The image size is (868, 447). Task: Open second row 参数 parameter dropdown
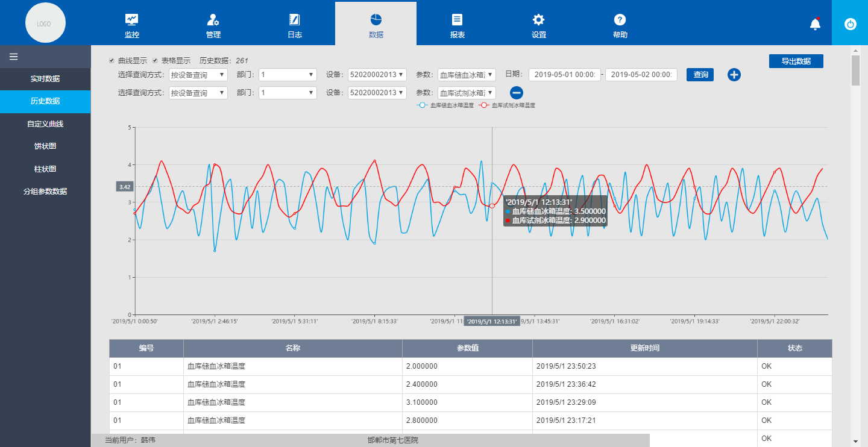tap(467, 93)
